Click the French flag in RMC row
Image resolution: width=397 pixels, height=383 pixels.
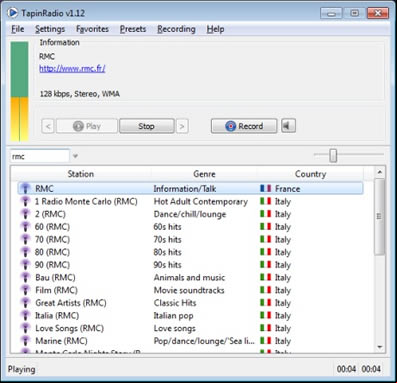(266, 188)
